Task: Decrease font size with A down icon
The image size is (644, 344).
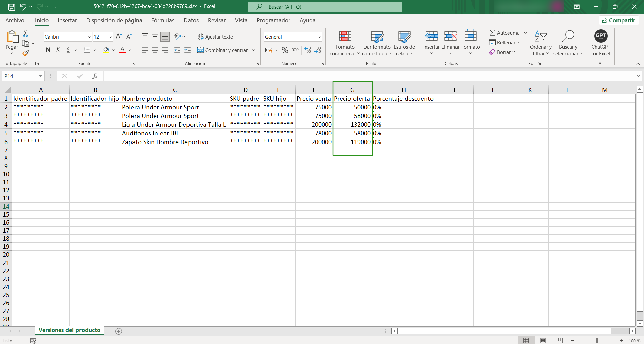Action: pyautogui.click(x=129, y=37)
